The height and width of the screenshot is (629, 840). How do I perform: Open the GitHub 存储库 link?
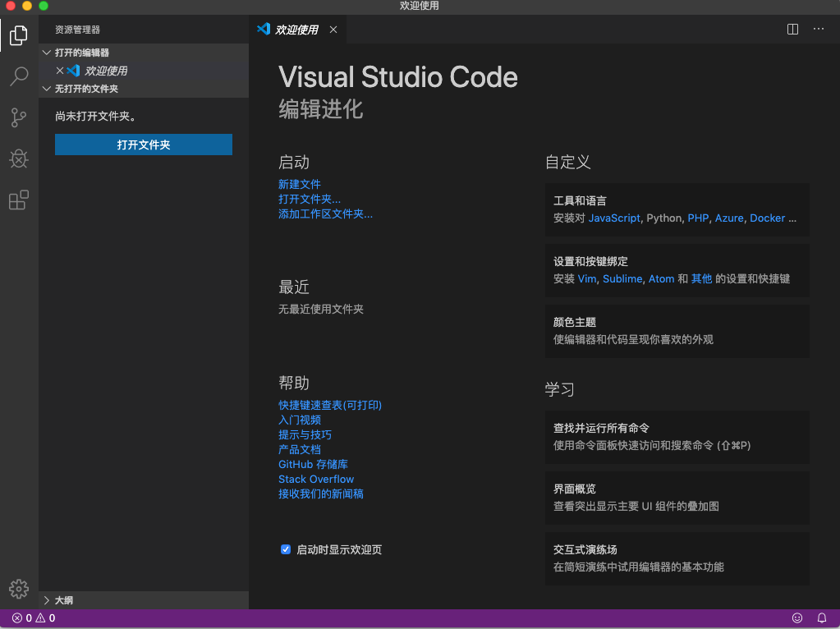pos(313,464)
